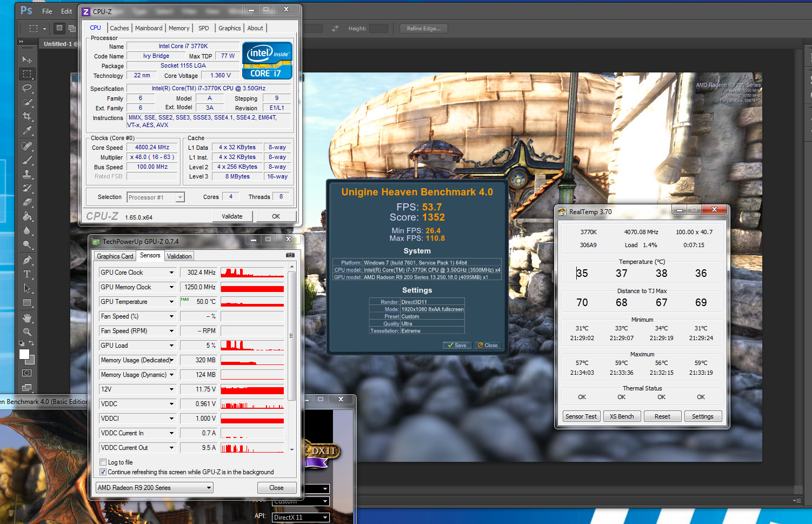
Task: Click OK in the CPU-Z window
Action: click(276, 216)
